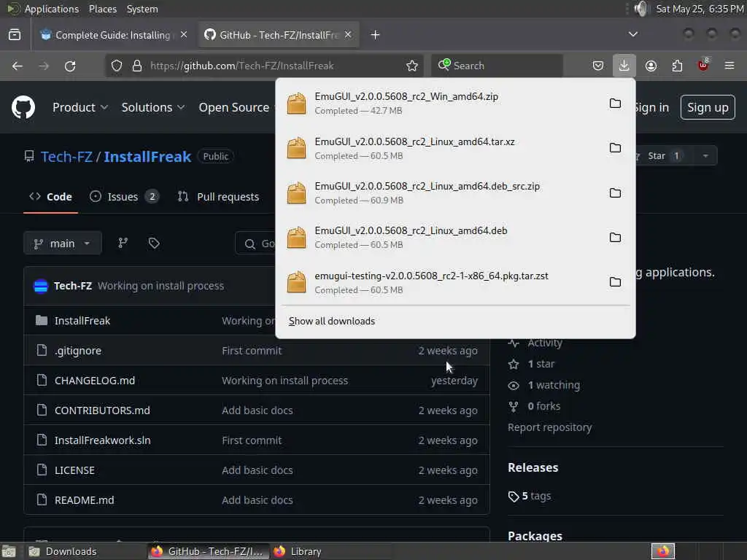Open the Open Source menu
The width and height of the screenshot is (747, 560).
pyautogui.click(x=234, y=108)
